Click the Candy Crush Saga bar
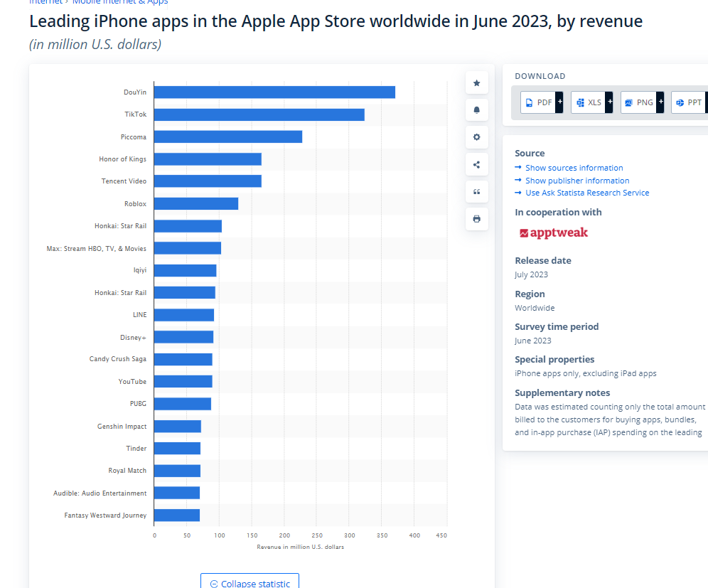 183,360
